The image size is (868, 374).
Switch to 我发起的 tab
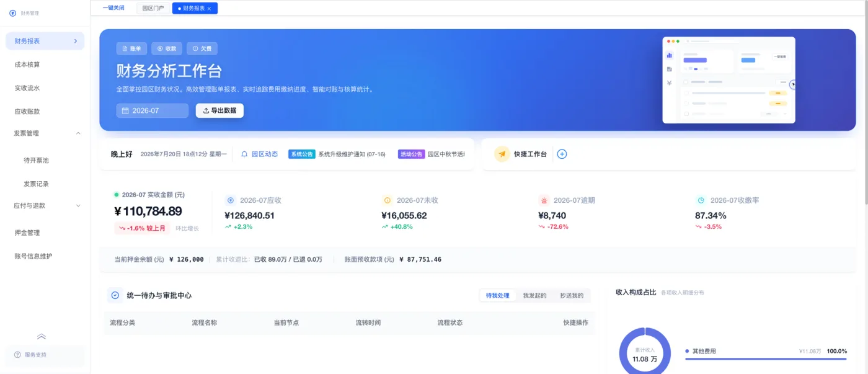tap(534, 295)
